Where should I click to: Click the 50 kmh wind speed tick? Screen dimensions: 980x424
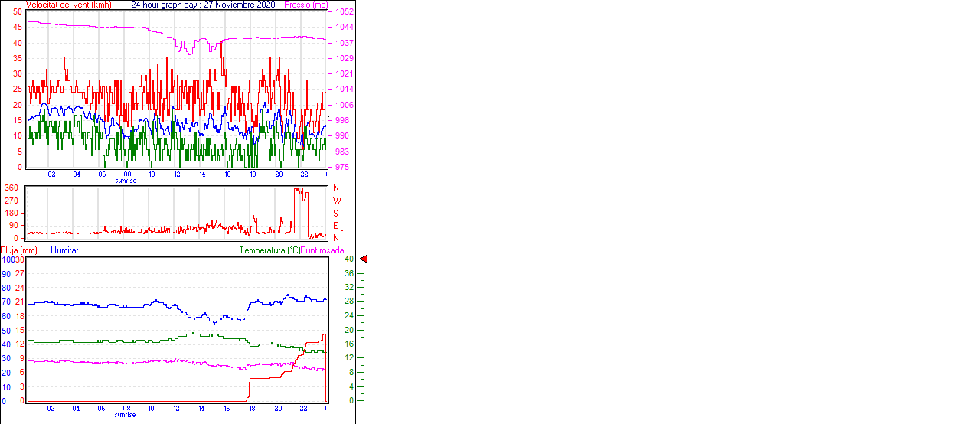(x=17, y=12)
